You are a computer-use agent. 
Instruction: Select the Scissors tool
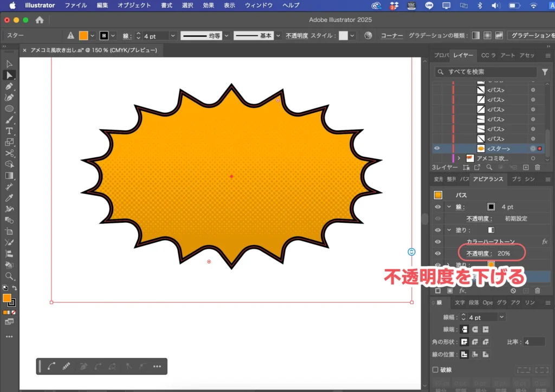click(x=9, y=153)
